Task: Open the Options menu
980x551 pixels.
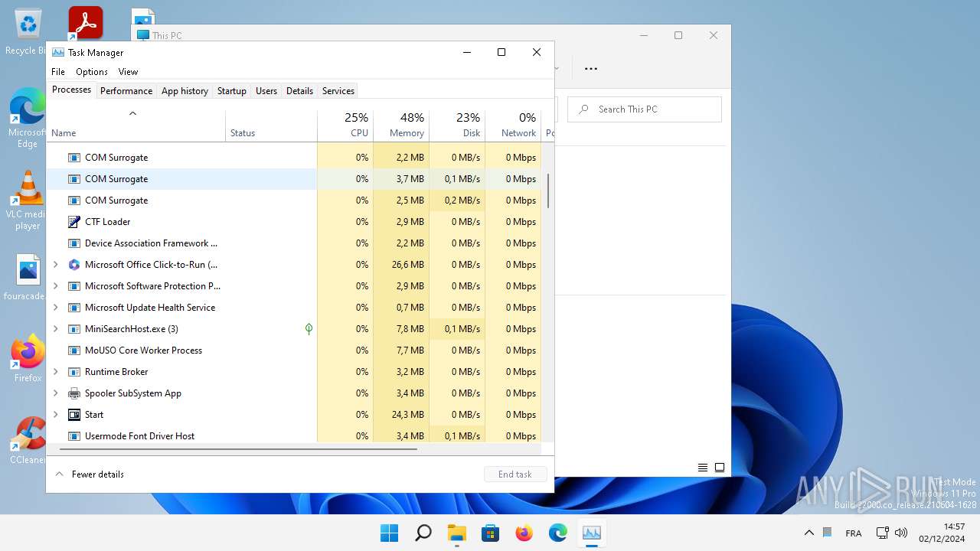Action: (92, 72)
